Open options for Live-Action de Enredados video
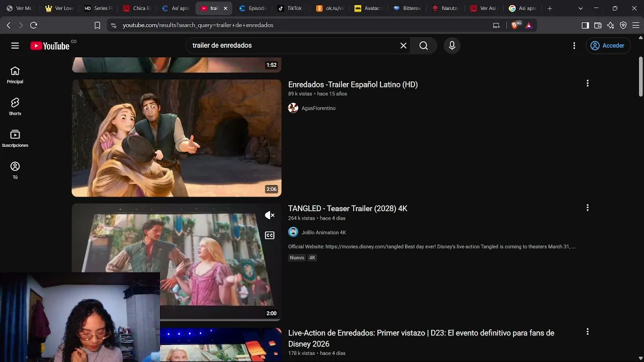Screen dimensions: 644x362 tap(587, 332)
